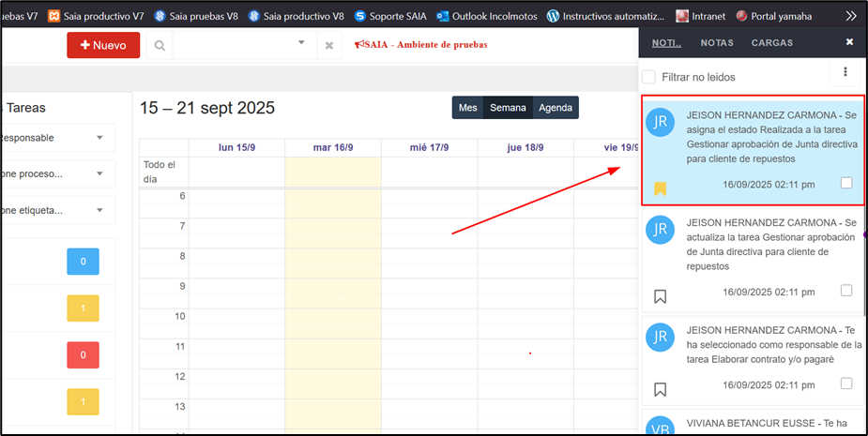Image resolution: width=868 pixels, height=436 pixels.
Task: Check the highlighted first notification's checkbox
Action: (846, 184)
